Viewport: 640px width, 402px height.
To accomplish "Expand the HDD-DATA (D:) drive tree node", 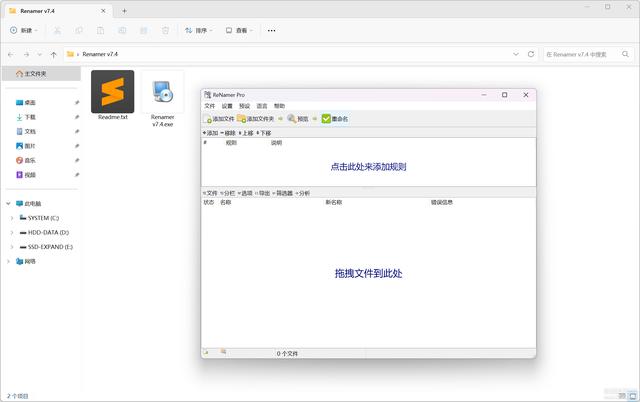I will (x=11, y=232).
